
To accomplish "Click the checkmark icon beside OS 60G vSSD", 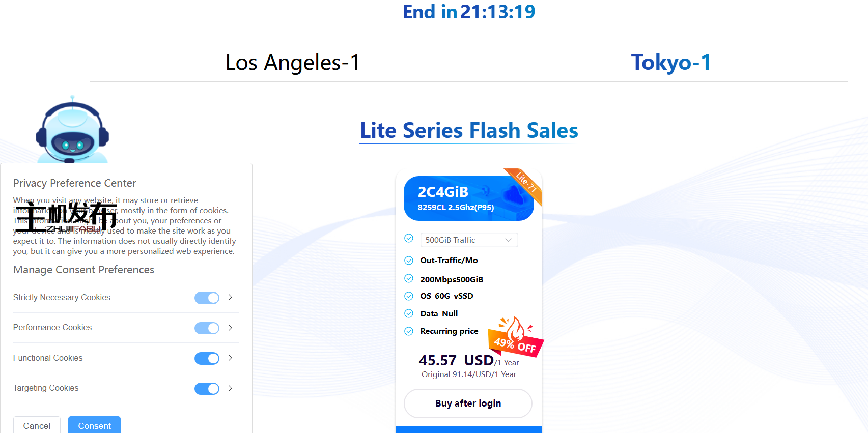I will click(x=409, y=296).
